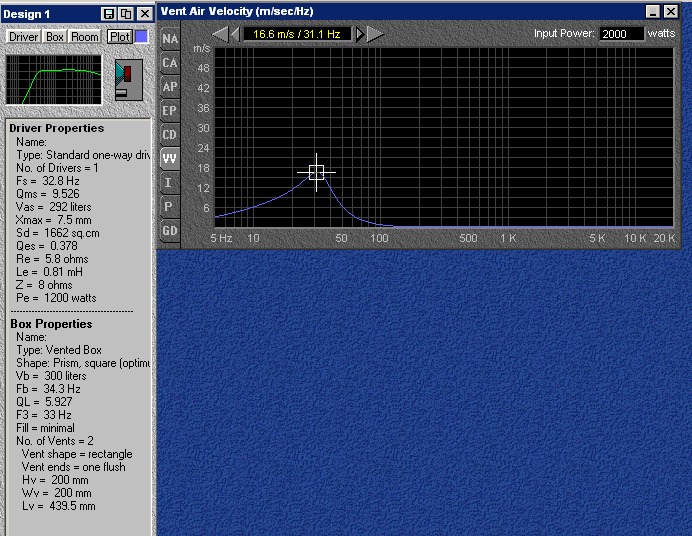
Task: Close the Design 1 window
Action: tap(144, 14)
